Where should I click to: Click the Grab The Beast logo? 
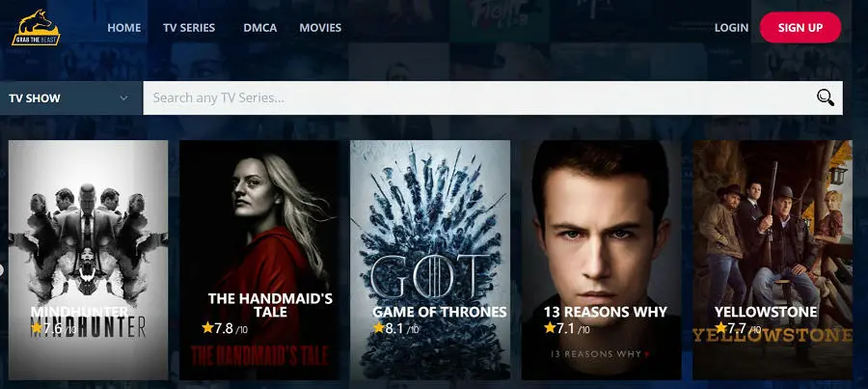coord(36,28)
